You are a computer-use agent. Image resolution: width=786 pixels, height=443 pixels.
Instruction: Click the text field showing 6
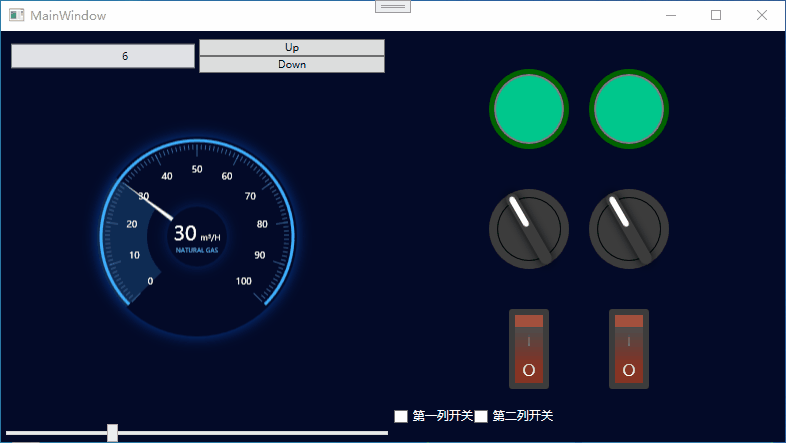(x=103, y=56)
